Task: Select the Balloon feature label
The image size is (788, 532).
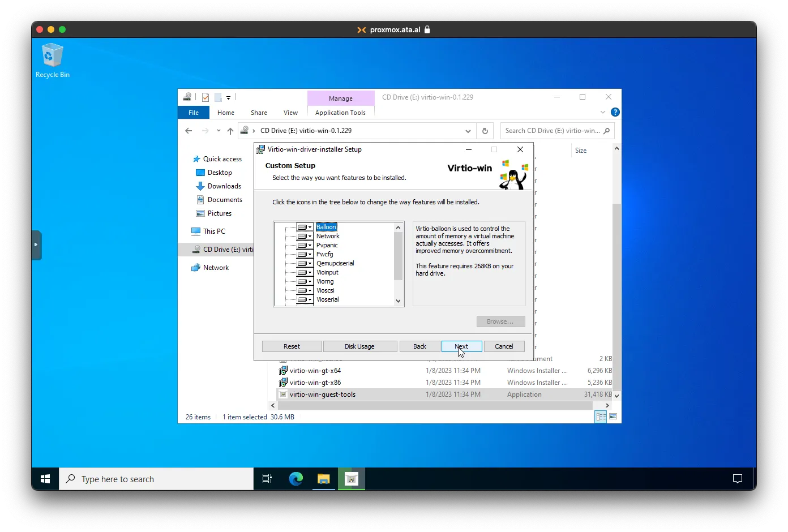Action: click(x=327, y=227)
